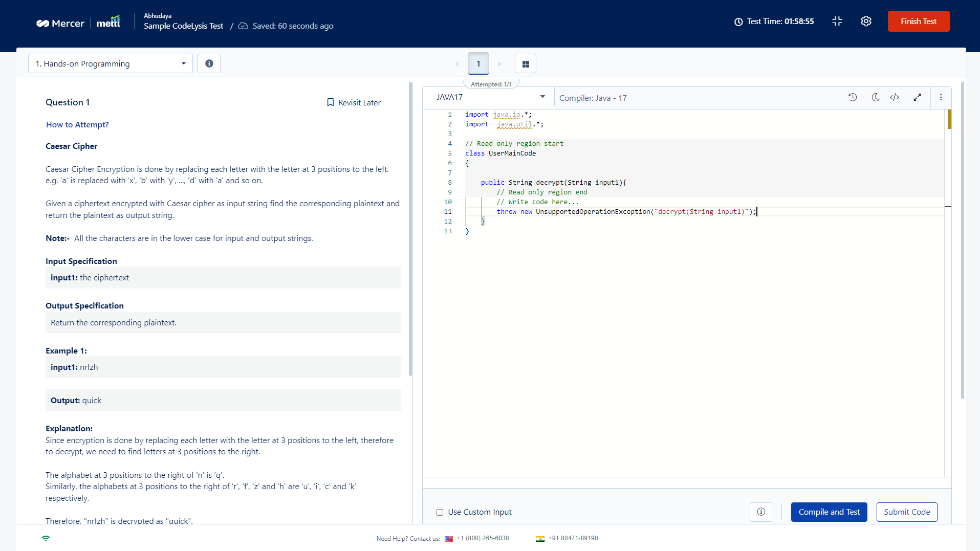This screenshot has width=980, height=551.
Task: Open the JAVA17 language dropdown
Action: 490,97
